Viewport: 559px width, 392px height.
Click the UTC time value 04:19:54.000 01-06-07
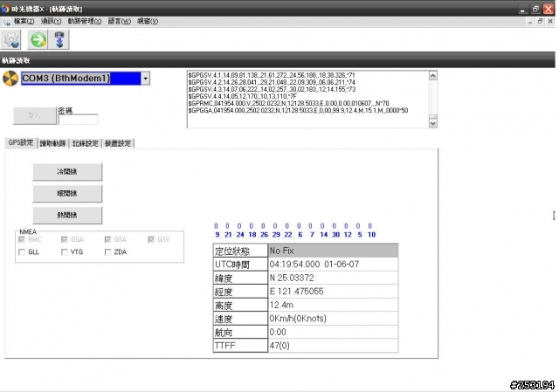(333, 265)
